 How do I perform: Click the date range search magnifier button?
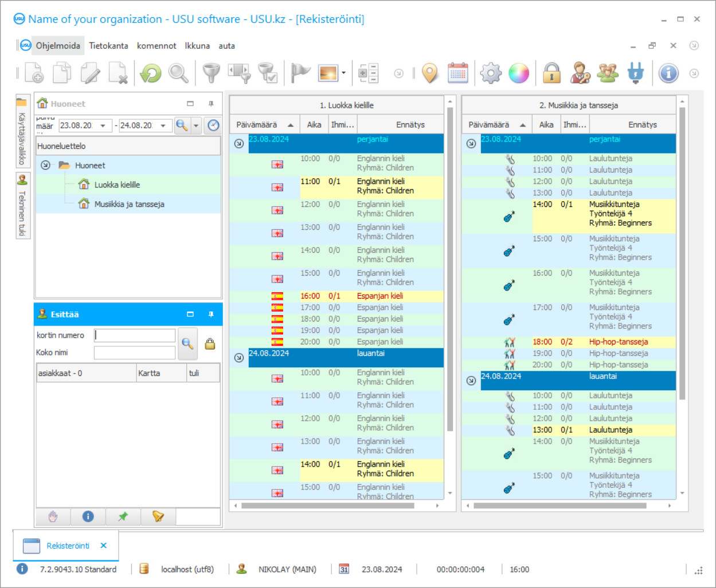pos(182,126)
